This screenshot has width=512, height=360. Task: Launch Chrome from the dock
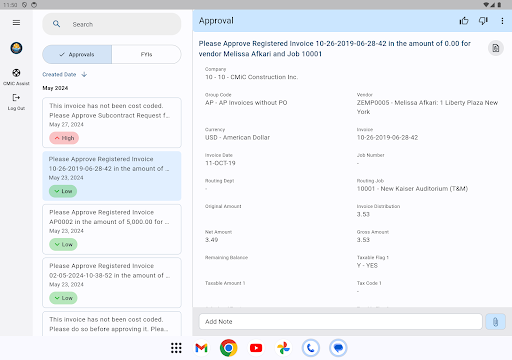coord(228,348)
